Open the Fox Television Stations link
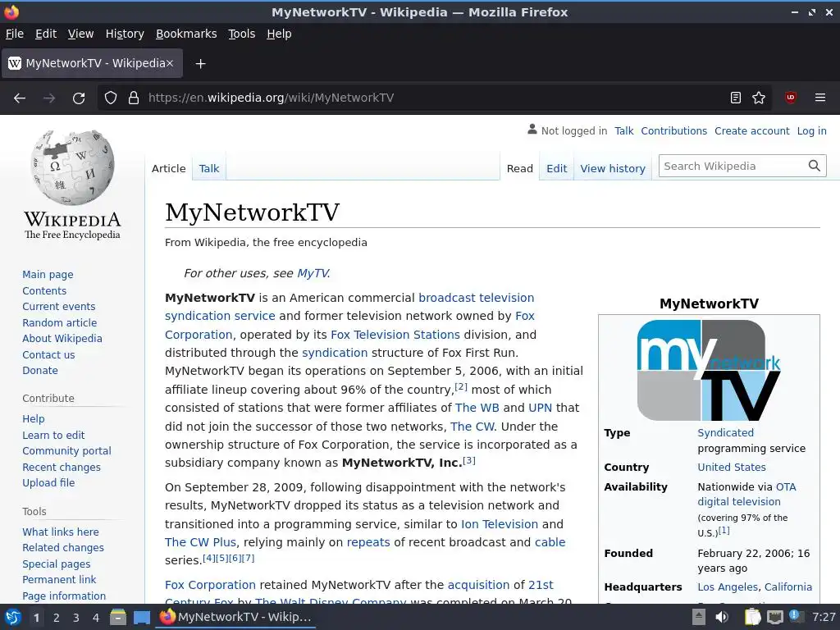The image size is (840, 630). pyautogui.click(x=395, y=335)
